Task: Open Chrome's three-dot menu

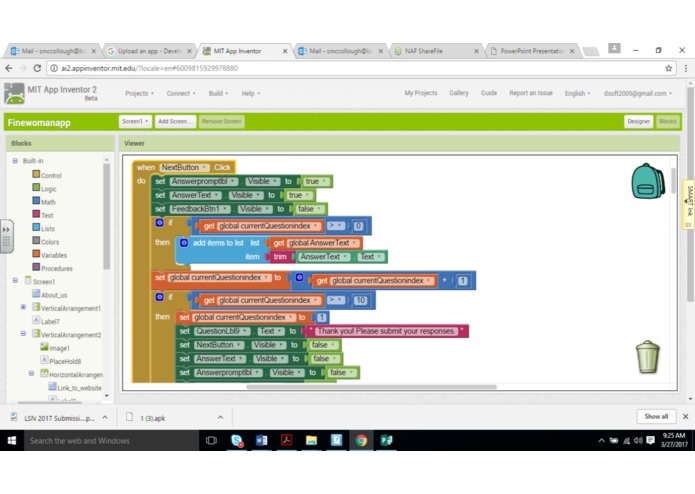Action: [686, 68]
